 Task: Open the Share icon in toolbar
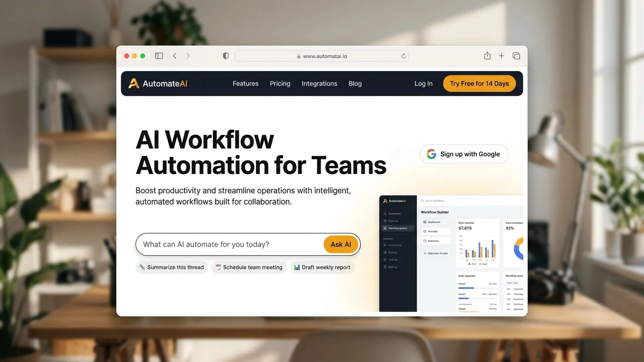pos(487,56)
